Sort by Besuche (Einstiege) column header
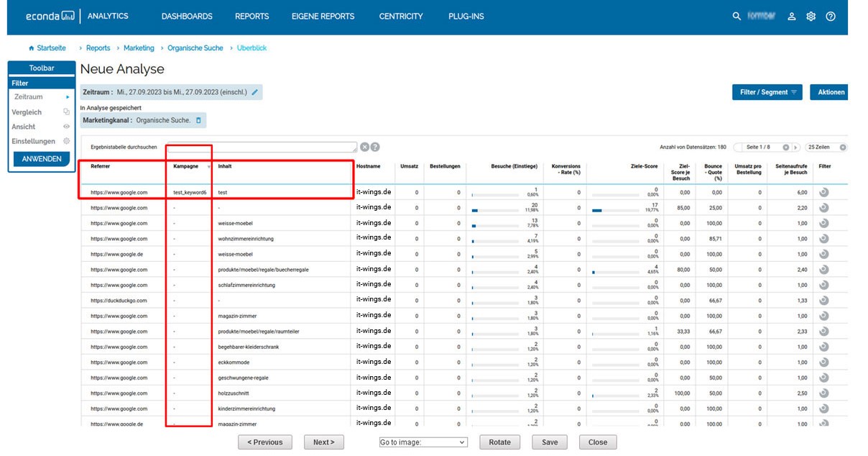This screenshot has width=868, height=456. 514,166
